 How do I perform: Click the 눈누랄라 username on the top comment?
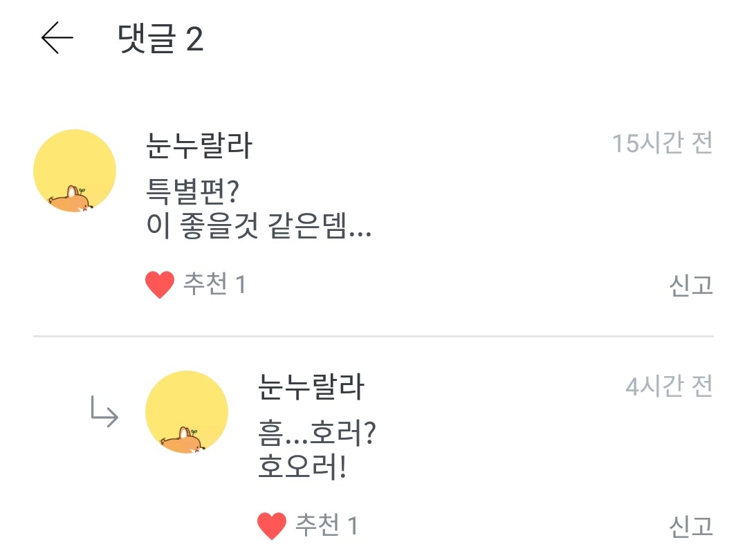coord(200,145)
